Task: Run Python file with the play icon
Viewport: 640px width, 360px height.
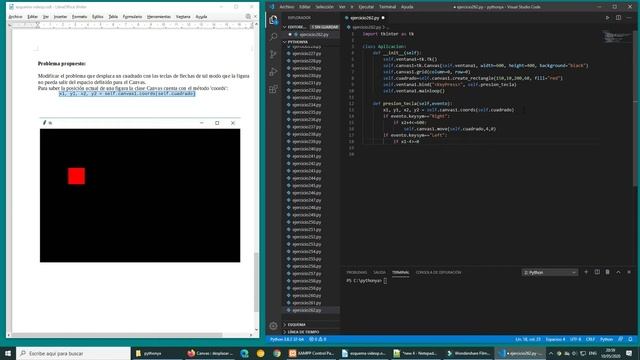Action: point(607,18)
